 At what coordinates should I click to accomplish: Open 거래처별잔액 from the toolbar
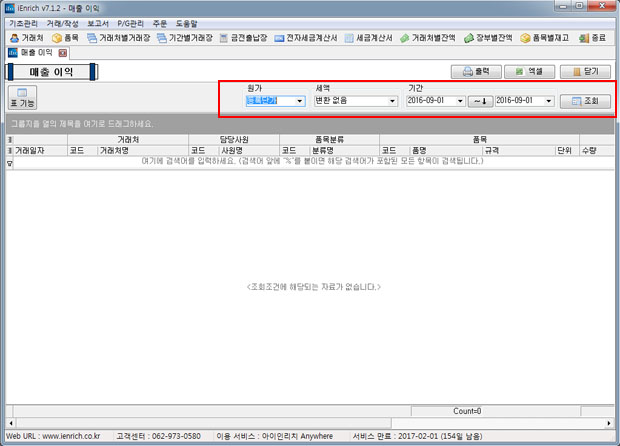point(427,37)
